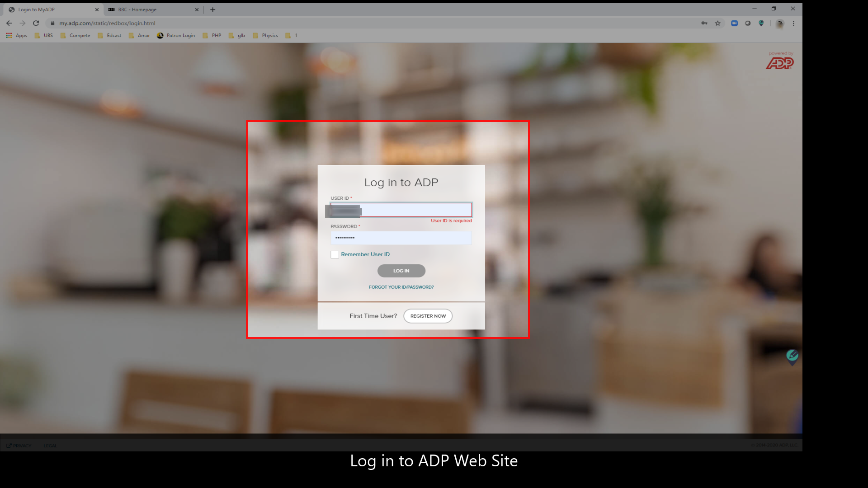This screenshot has height=488, width=868.
Task: Click the Register Now button
Action: tap(428, 316)
